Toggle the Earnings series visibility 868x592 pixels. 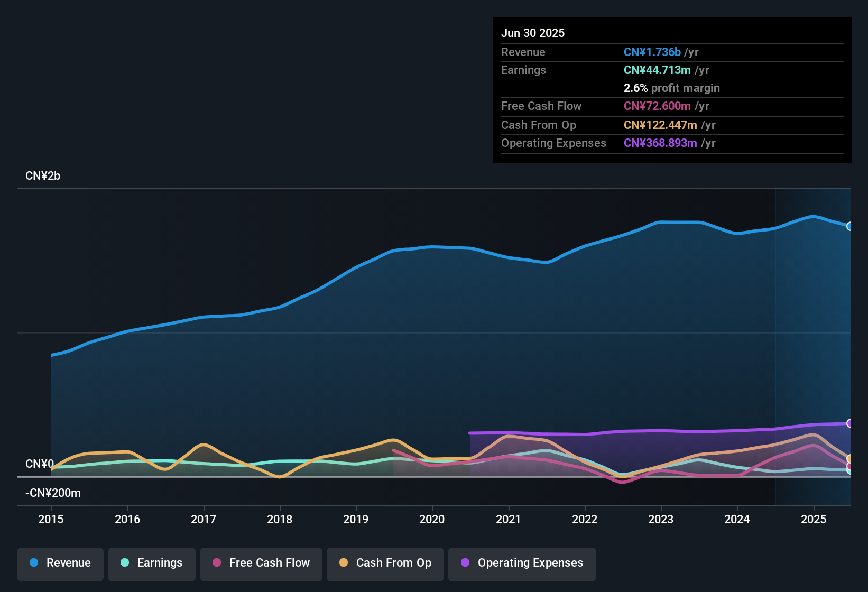coord(151,563)
